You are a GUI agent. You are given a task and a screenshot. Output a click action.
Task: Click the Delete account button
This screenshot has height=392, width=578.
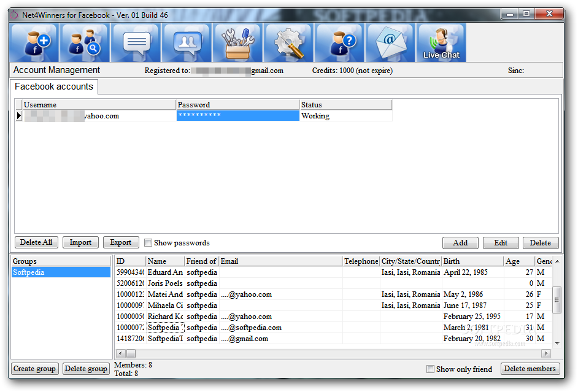click(541, 243)
